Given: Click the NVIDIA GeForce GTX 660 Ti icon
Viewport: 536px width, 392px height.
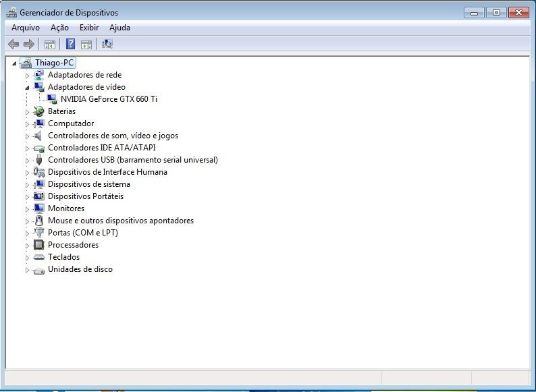Looking at the screenshot, I should point(52,99).
